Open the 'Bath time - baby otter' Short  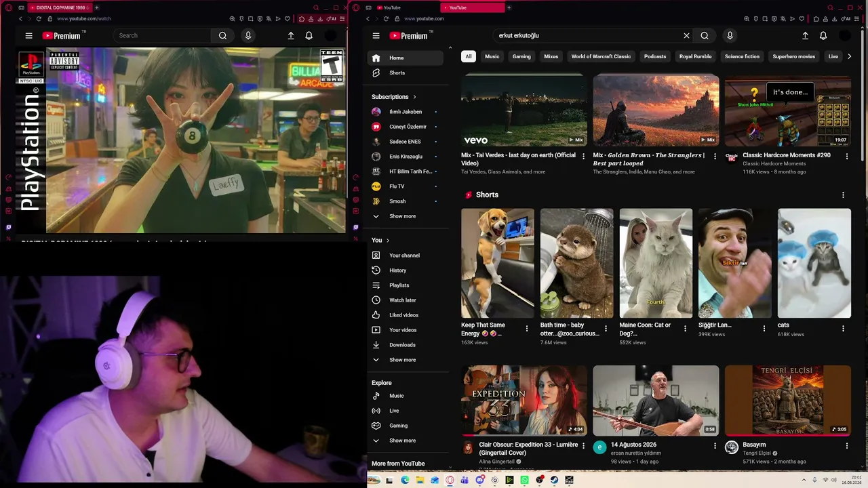576,263
